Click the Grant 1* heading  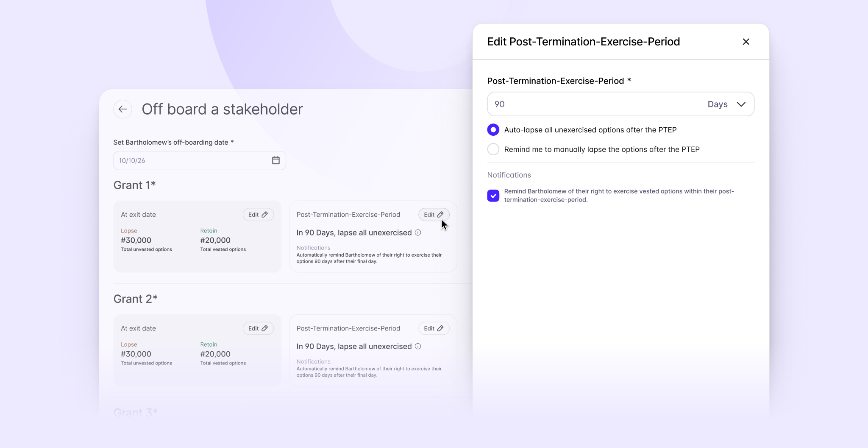pos(135,185)
